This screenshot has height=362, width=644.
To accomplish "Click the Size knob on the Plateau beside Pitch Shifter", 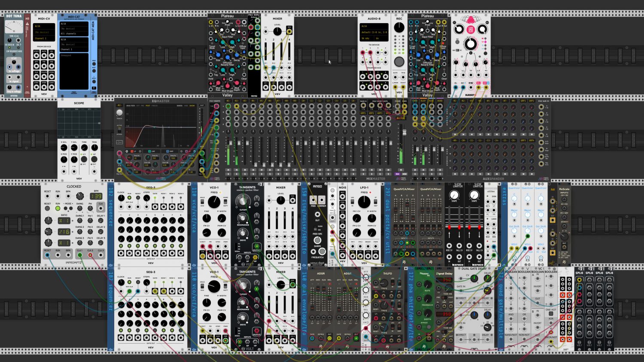I will [x=218, y=55].
